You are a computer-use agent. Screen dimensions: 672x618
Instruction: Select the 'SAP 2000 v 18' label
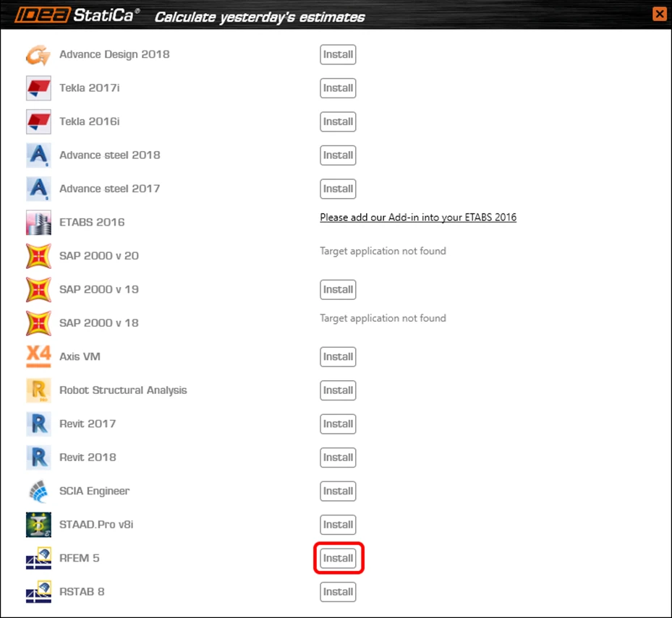coord(99,323)
